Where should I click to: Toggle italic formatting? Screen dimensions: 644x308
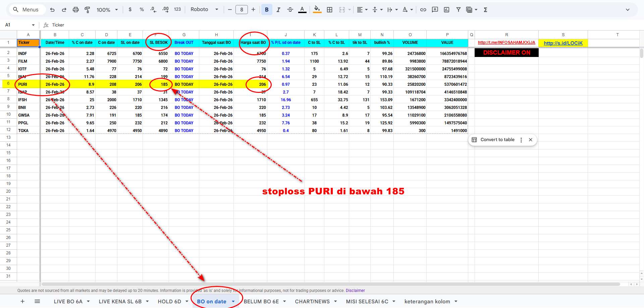pos(278,10)
